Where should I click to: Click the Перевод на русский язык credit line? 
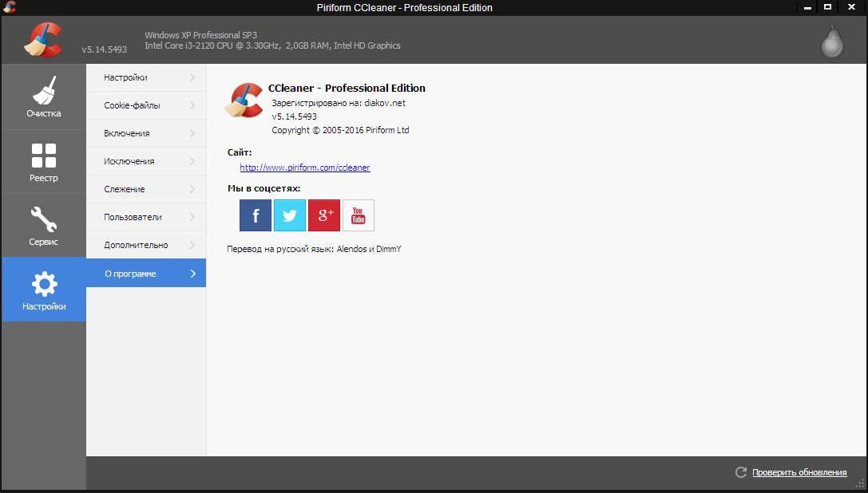point(314,249)
